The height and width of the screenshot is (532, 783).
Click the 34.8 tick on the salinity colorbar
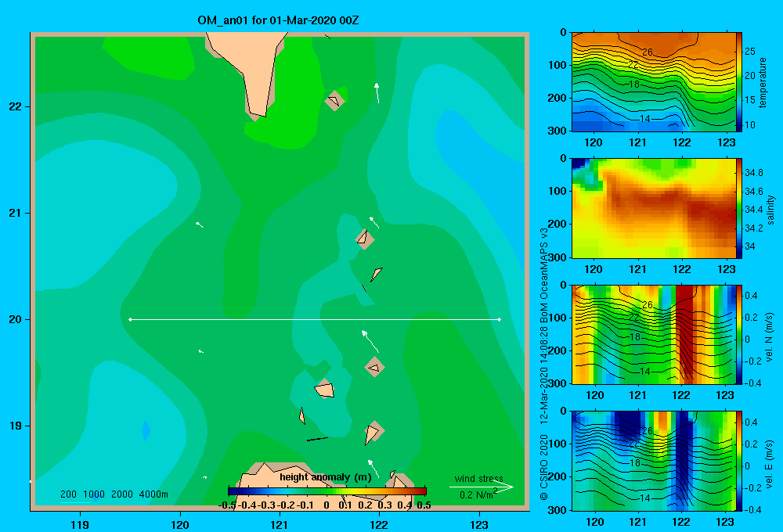(754, 173)
